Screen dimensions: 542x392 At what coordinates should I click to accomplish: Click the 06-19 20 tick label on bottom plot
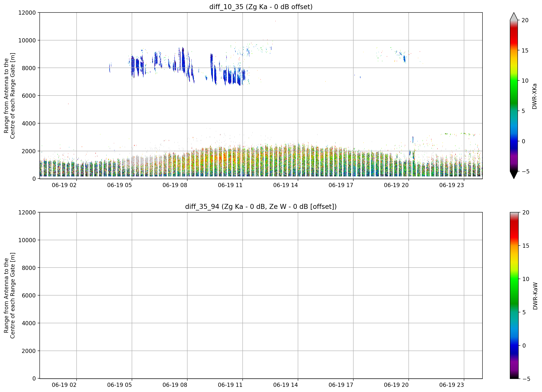(x=396, y=385)
